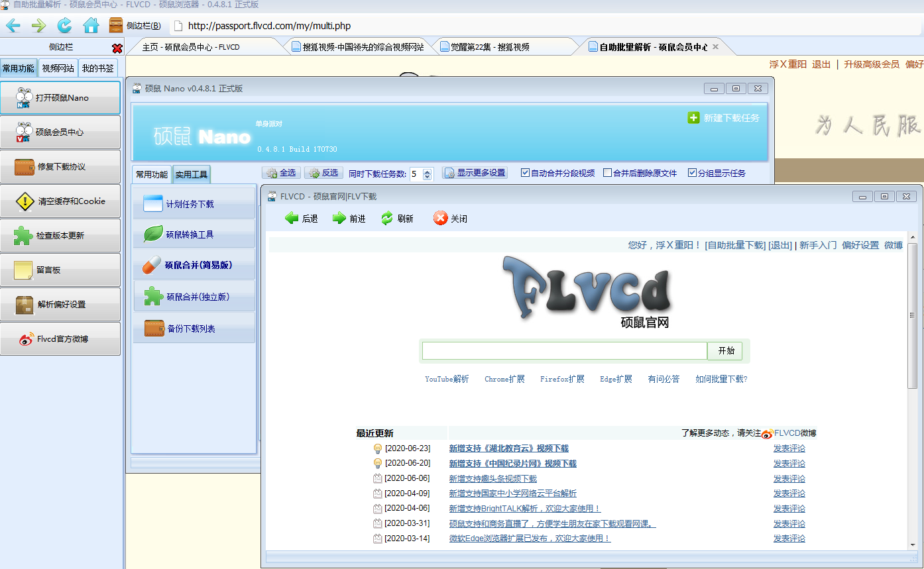924x569 pixels.
Task: Click 前进 in the FLVCD window
Action: (x=349, y=218)
